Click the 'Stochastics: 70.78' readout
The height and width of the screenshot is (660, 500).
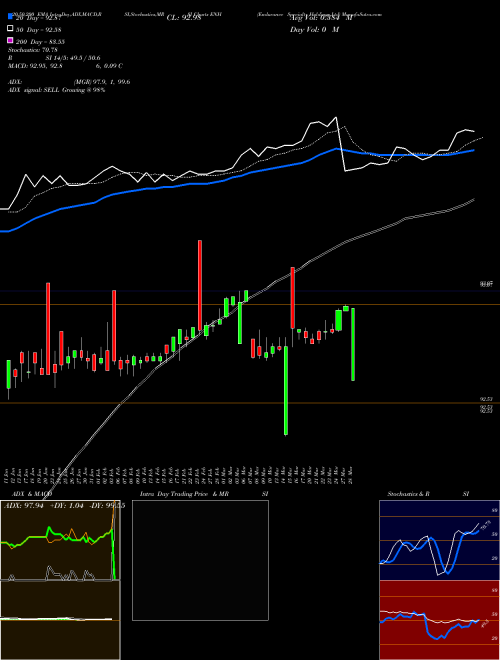tap(33, 50)
